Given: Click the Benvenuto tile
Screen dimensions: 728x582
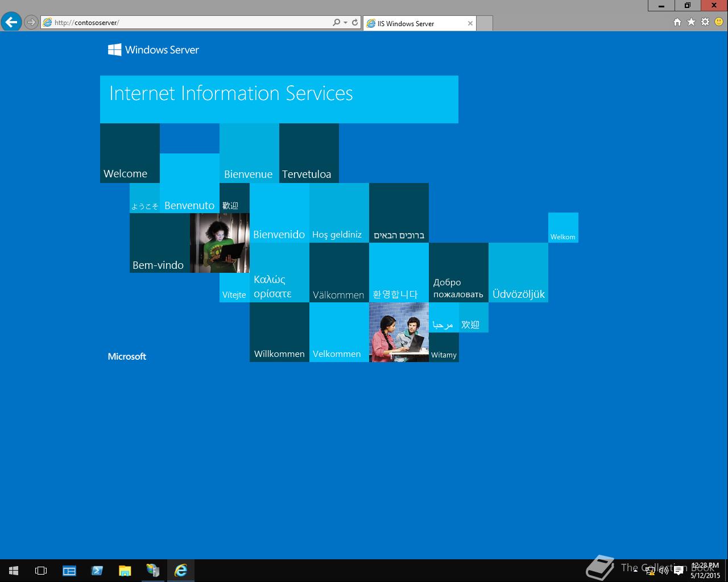Looking at the screenshot, I should 189,183.
